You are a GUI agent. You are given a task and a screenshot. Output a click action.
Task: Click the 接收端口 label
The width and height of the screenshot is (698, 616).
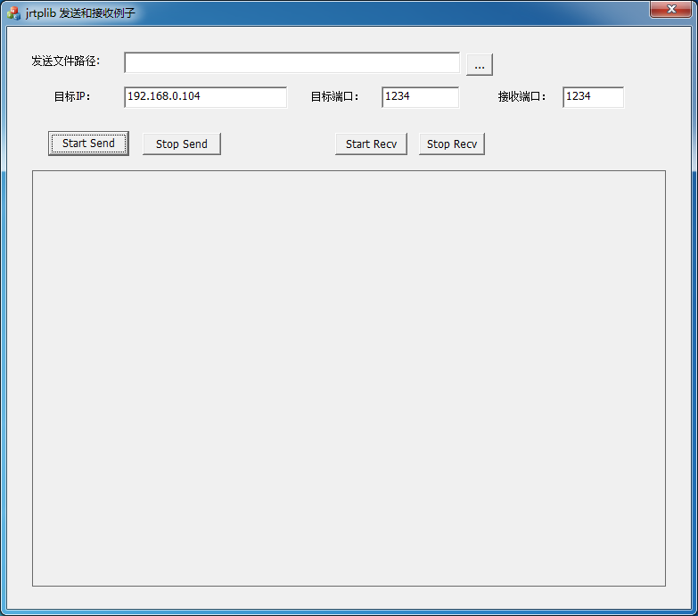click(521, 96)
